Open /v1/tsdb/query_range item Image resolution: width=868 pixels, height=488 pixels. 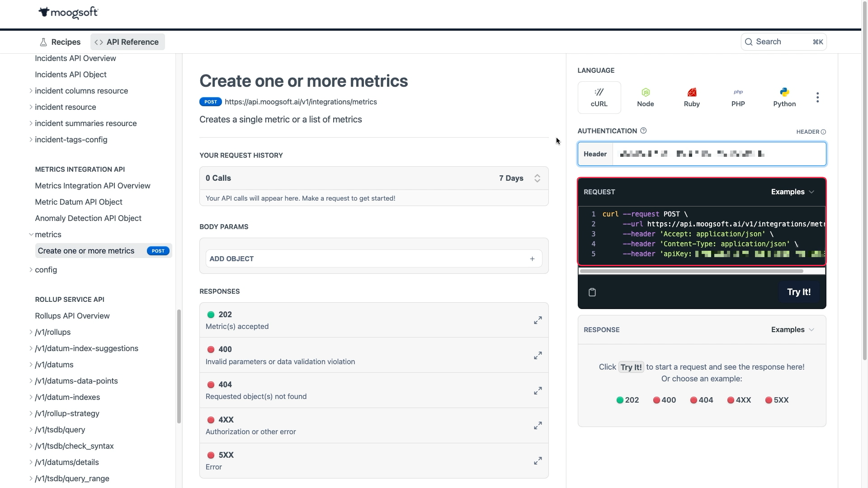(x=72, y=479)
